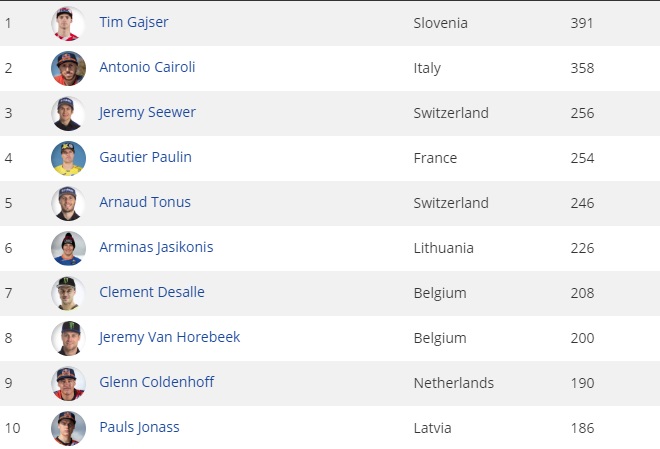Open the Antonio Cairoli profile link
The height and width of the screenshot is (449, 660).
[x=147, y=67]
